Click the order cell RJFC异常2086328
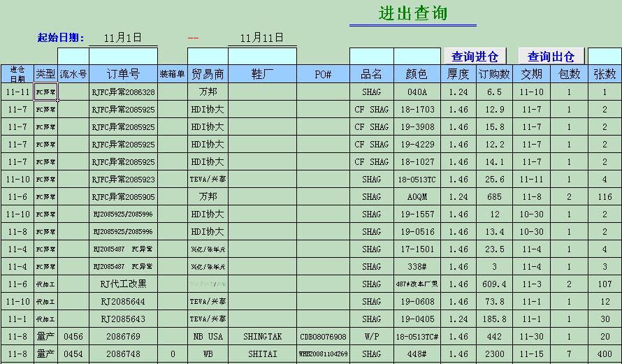This screenshot has width=622, height=364. (x=123, y=92)
